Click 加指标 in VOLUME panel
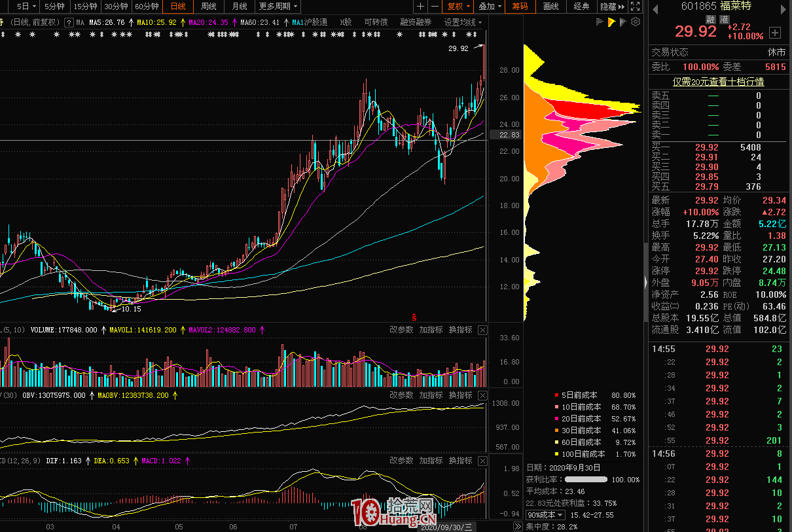 click(x=431, y=330)
